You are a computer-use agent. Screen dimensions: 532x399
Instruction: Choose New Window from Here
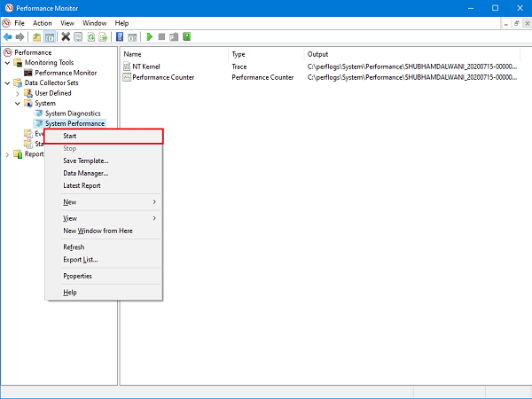[104, 231]
